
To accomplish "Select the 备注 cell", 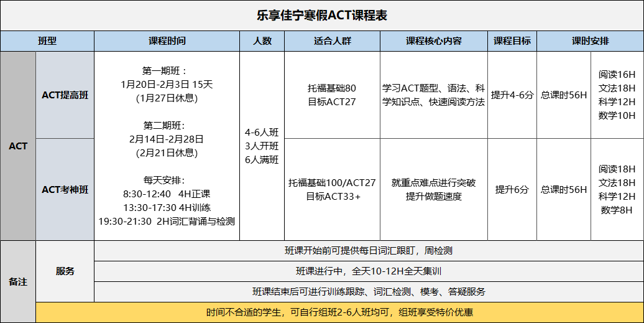I will click(x=18, y=282).
